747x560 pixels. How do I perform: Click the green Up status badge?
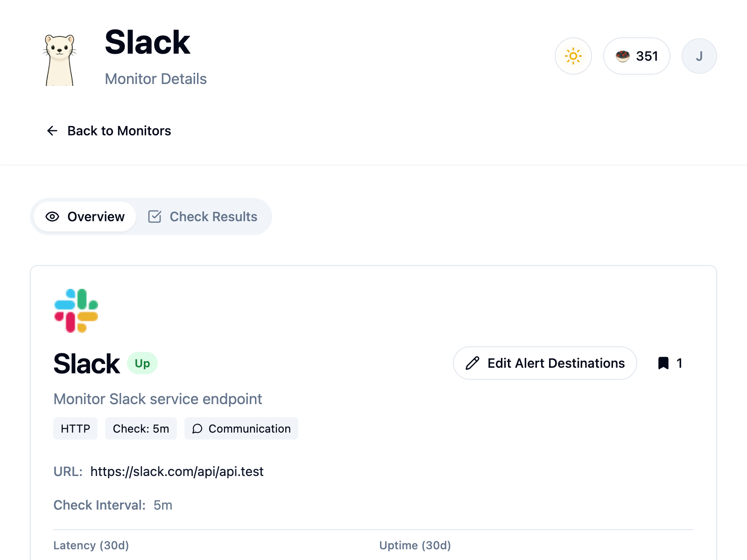(142, 363)
